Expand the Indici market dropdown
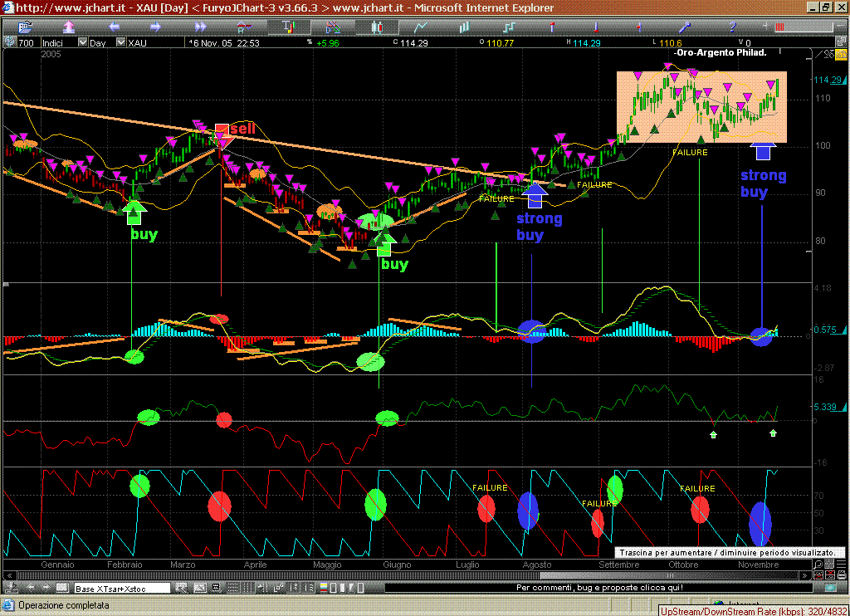The width and height of the screenshot is (850, 616). click(82, 42)
